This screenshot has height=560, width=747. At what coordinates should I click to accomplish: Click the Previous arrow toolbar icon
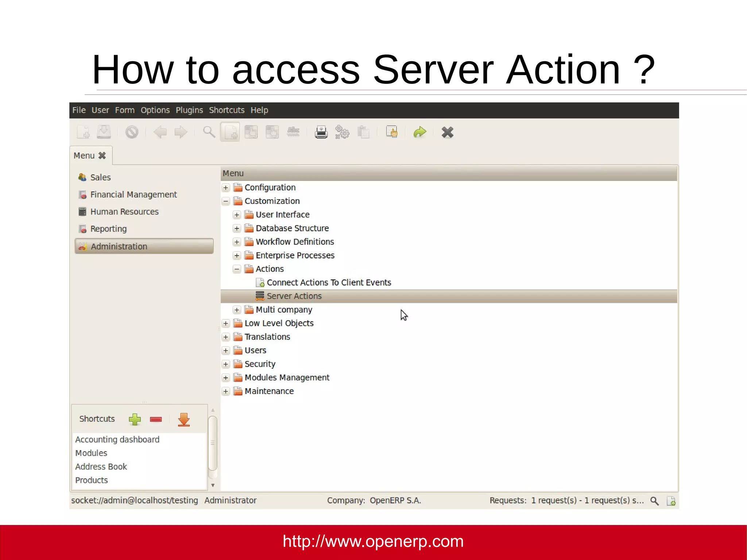point(160,132)
